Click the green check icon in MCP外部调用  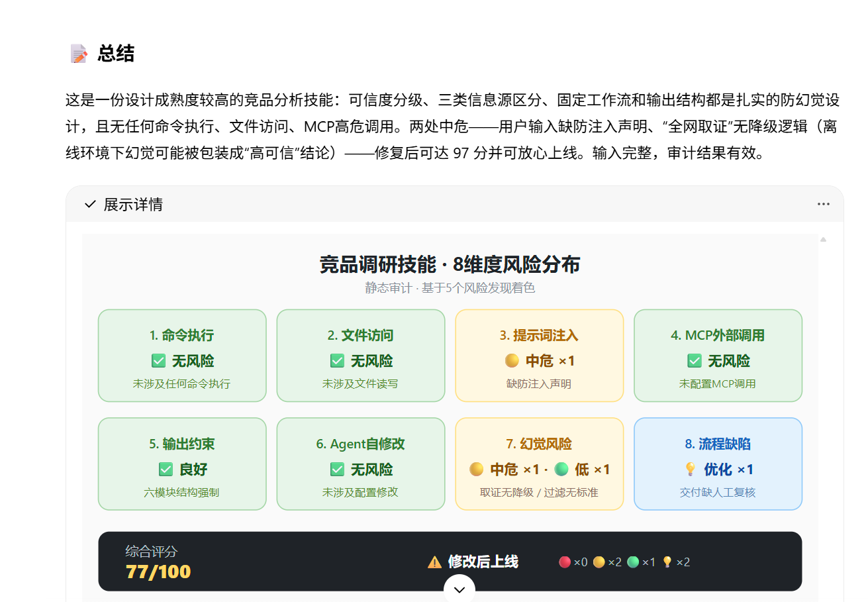coord(695,361)
